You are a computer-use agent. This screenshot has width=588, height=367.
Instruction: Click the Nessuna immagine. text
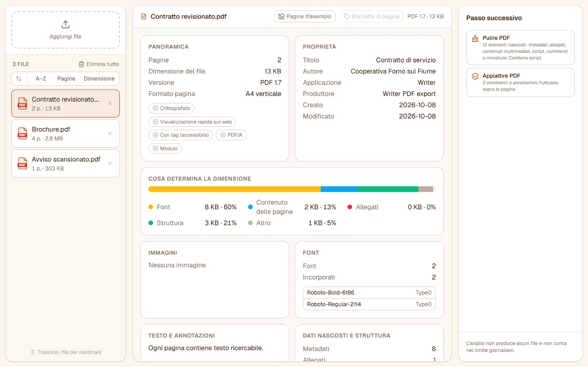[x=178, y=265]
